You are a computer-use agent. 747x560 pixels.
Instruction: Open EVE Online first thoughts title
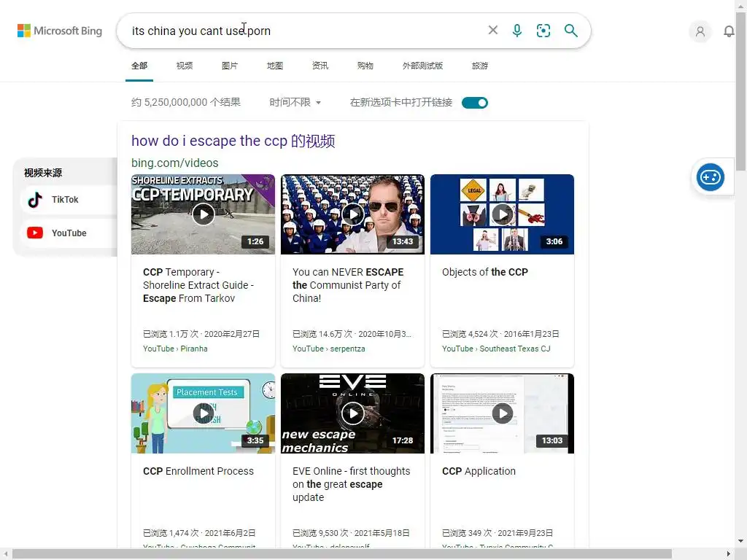click(351, 484)
